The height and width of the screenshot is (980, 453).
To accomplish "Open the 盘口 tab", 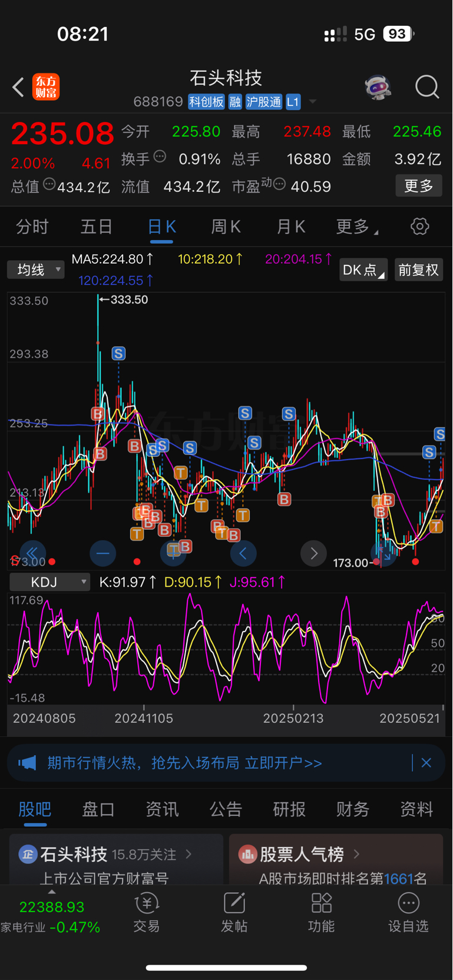I will click(98, 809).
